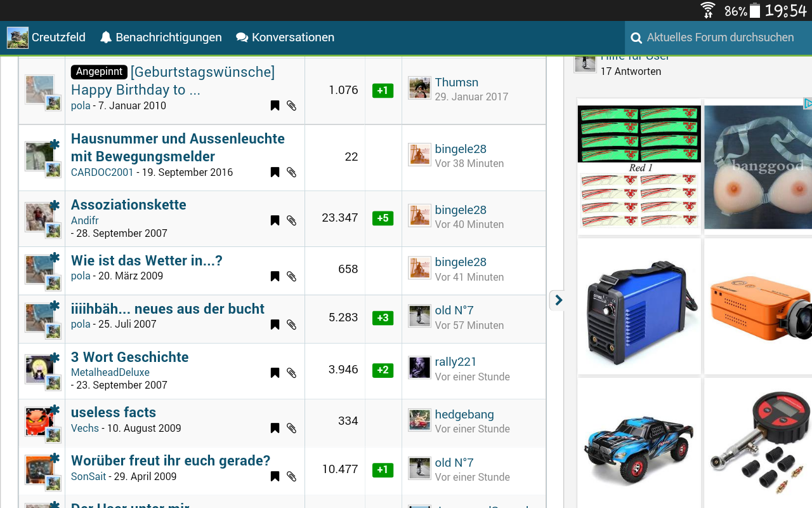Type in Aktuelles Forum durchsuchen search field

[720, 37]
